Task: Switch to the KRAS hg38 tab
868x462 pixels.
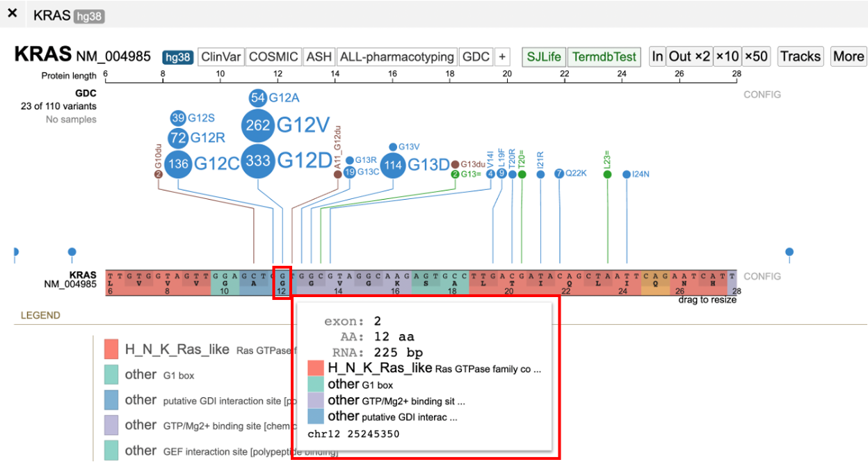Action: click(x=68, y=15)
